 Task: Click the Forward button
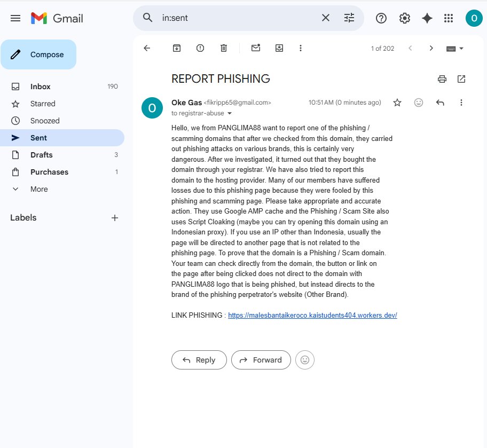point(261,360)
